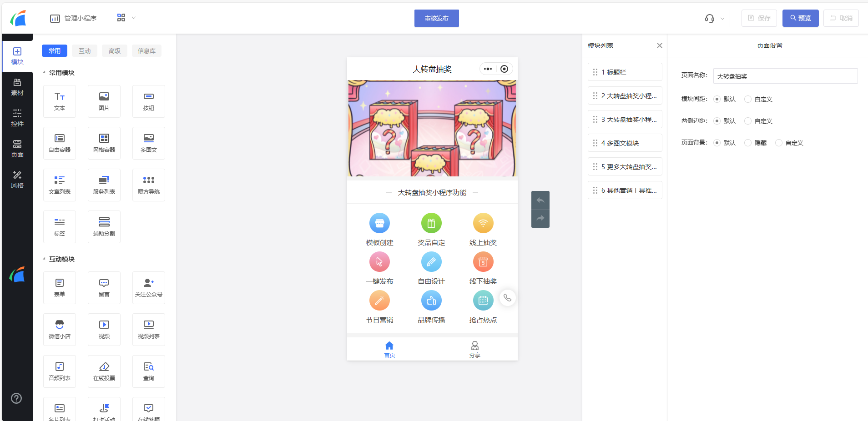The image size is (868, 421).
Task: Add the 标签 module
Action: [x=60, y=227]
